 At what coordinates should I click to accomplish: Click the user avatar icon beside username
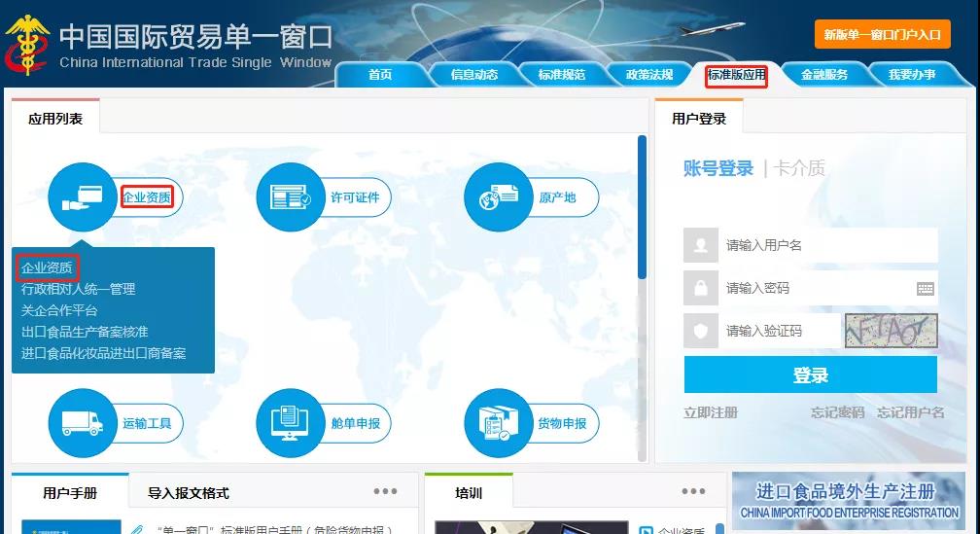[x=701, y=245]
